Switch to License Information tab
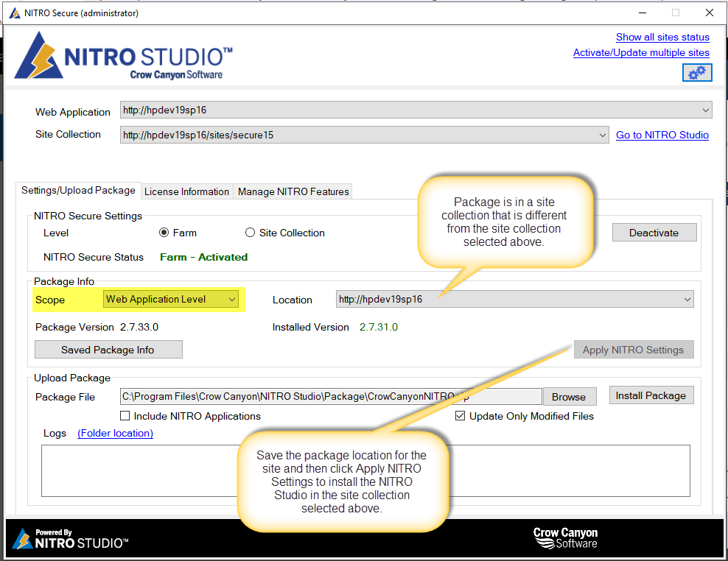 [x=186, y=191]
